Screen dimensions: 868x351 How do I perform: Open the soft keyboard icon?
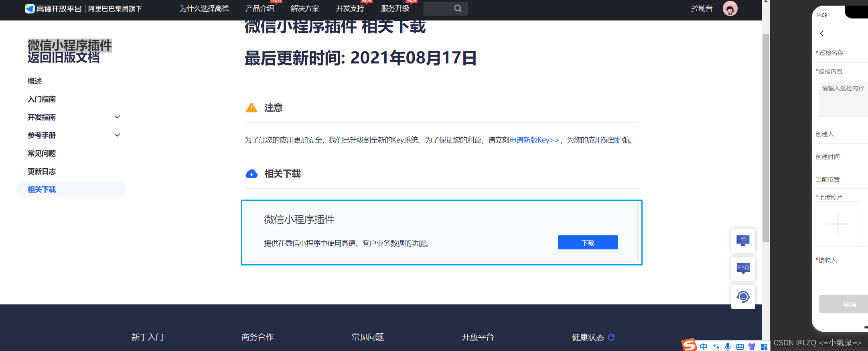(x=740, y=347)
